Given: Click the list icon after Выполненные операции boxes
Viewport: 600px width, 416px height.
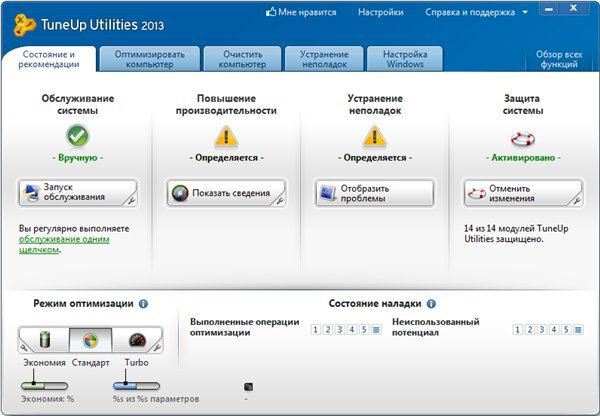Looking at the screenshot, I should (x=377, y=330).
